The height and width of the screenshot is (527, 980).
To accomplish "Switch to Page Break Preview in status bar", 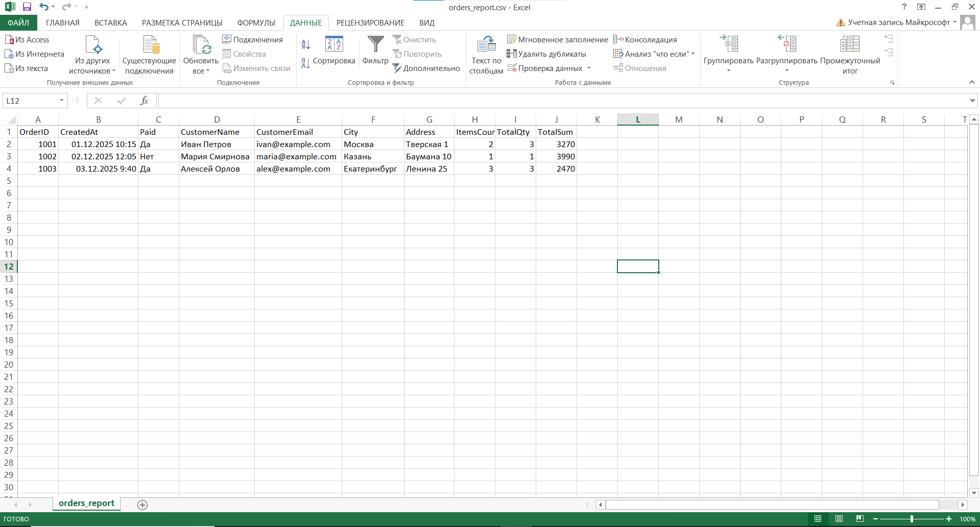I will 860,519.
